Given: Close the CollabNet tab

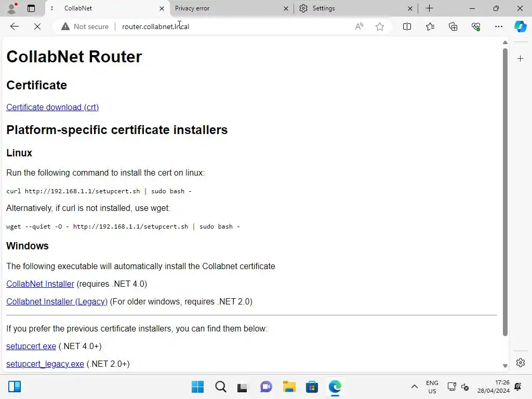Looking at the screenshot, I should [x=162, y=8].
